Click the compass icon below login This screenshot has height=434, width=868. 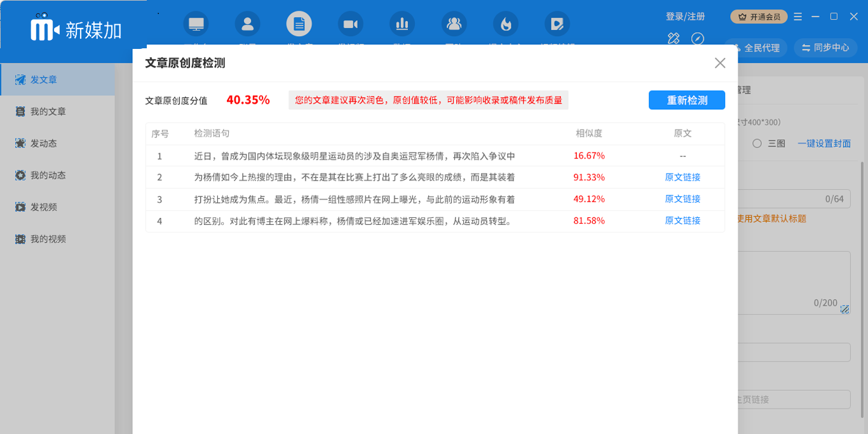[698, 39]
